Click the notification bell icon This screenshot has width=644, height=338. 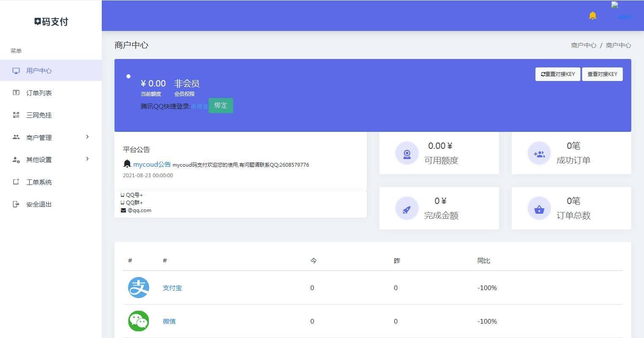pos(592,16)
